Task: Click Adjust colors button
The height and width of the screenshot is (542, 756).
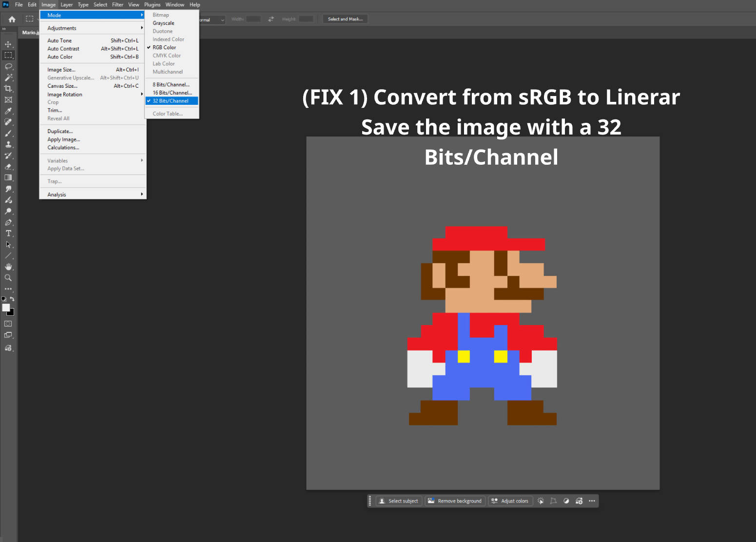Action: (x=510, y=501)
